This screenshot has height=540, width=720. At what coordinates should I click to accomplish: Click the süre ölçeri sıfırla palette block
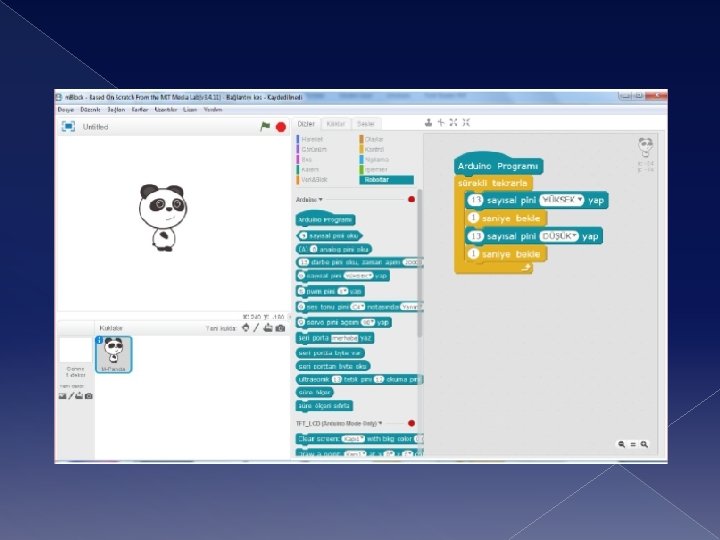pyautogui.click(x=325, y=406)
